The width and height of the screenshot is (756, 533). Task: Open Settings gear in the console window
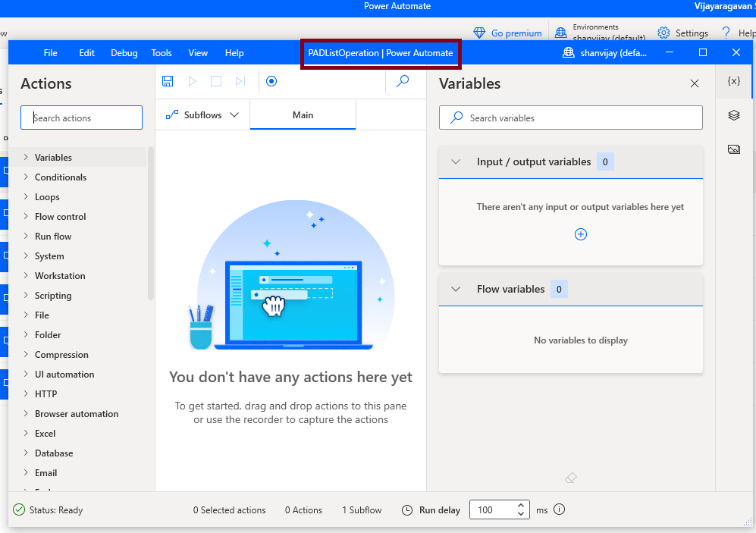click(x=664, y=33)
